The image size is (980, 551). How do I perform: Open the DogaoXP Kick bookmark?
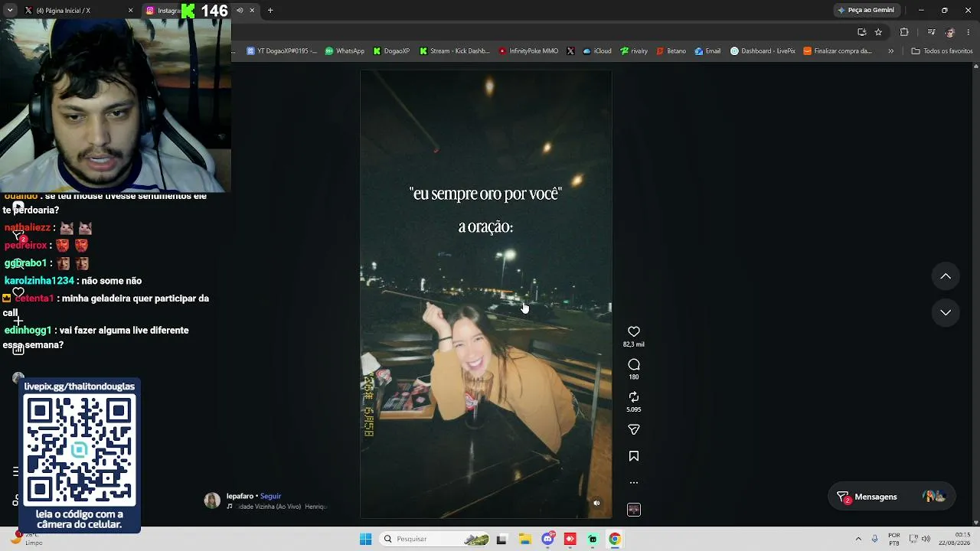(x=391, y=51)
